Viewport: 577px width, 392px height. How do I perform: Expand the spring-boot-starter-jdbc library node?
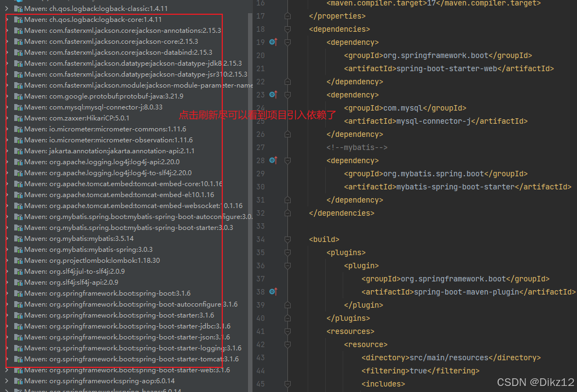tap(7, 326)
